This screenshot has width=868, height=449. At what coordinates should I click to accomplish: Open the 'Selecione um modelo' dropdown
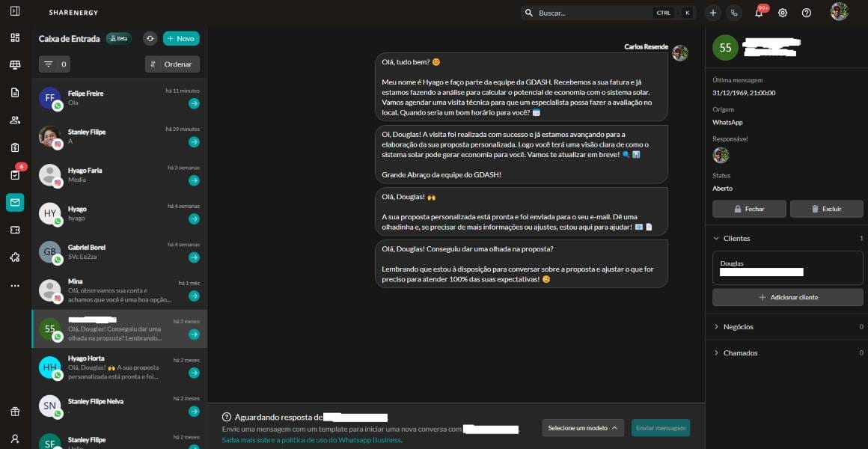coord(583,428)
